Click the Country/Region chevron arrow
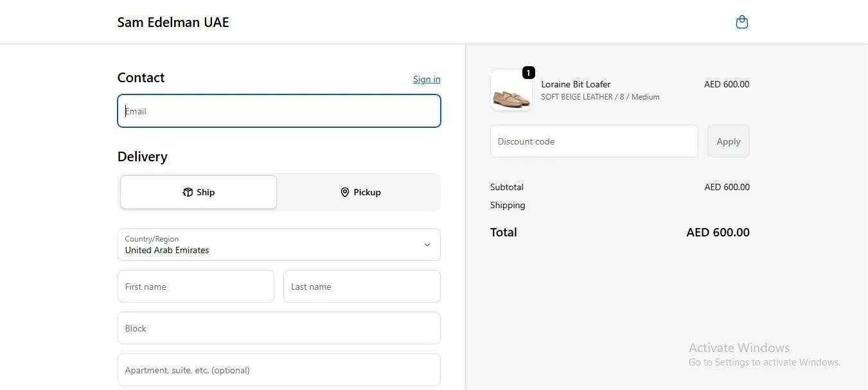The width and height of the screenshot is (868, 390). coord(427,245)
